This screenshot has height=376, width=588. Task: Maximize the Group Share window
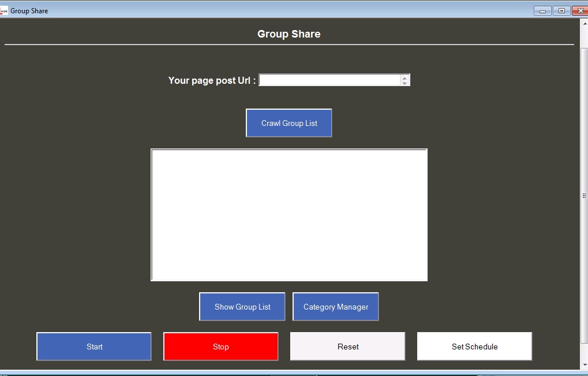pos(561,10)
